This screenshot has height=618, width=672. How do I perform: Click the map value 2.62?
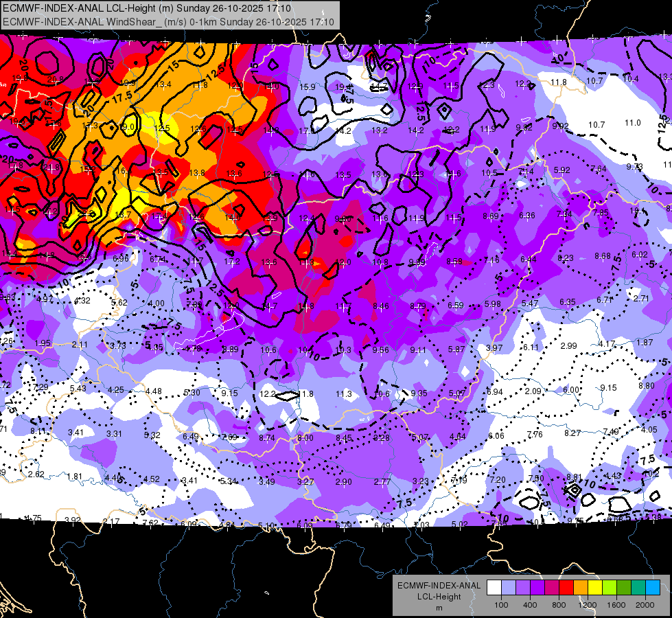tap(36, 474)
